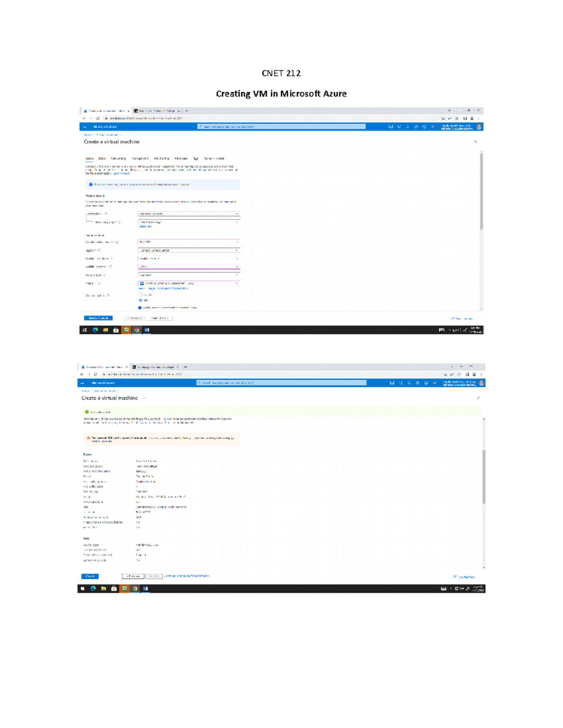Image resolution: width=563 pixels, height=728 pixels.
Task: Click Download a template for automation link
Action: point(187,576)
